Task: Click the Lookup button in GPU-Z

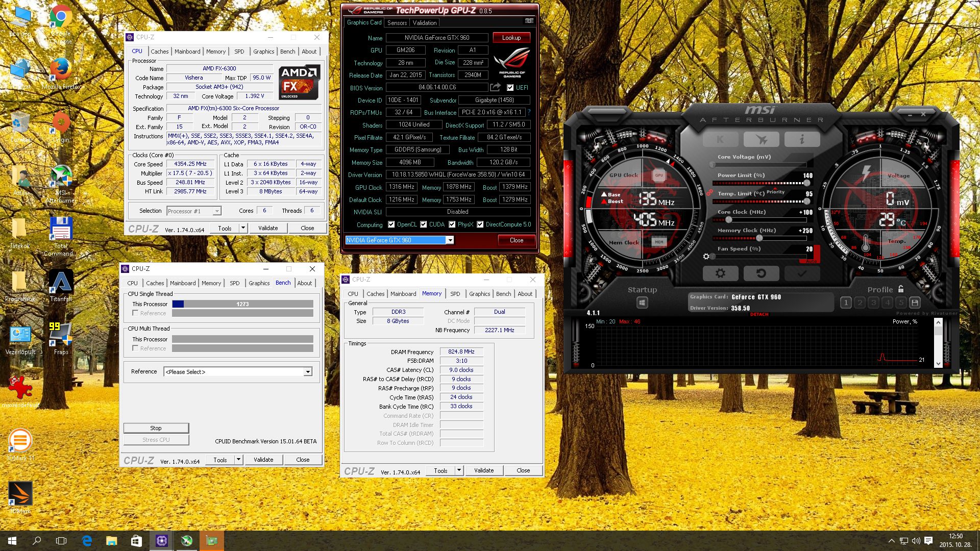Action: [x=511, y=38]
